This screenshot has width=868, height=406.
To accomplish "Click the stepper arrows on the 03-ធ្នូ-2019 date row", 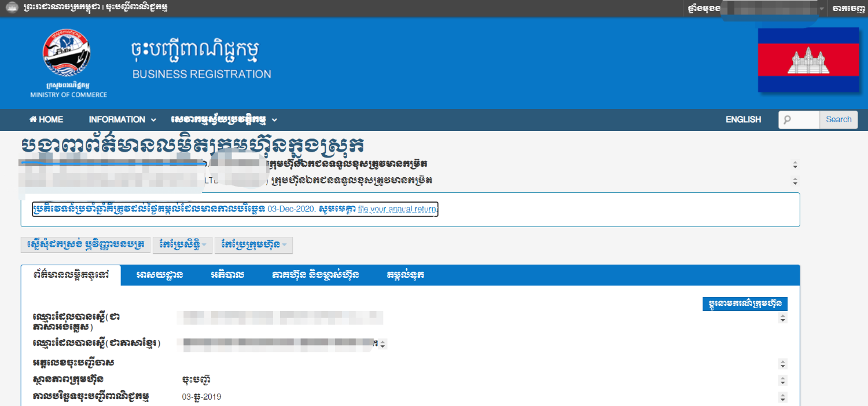I will [783, 397].
